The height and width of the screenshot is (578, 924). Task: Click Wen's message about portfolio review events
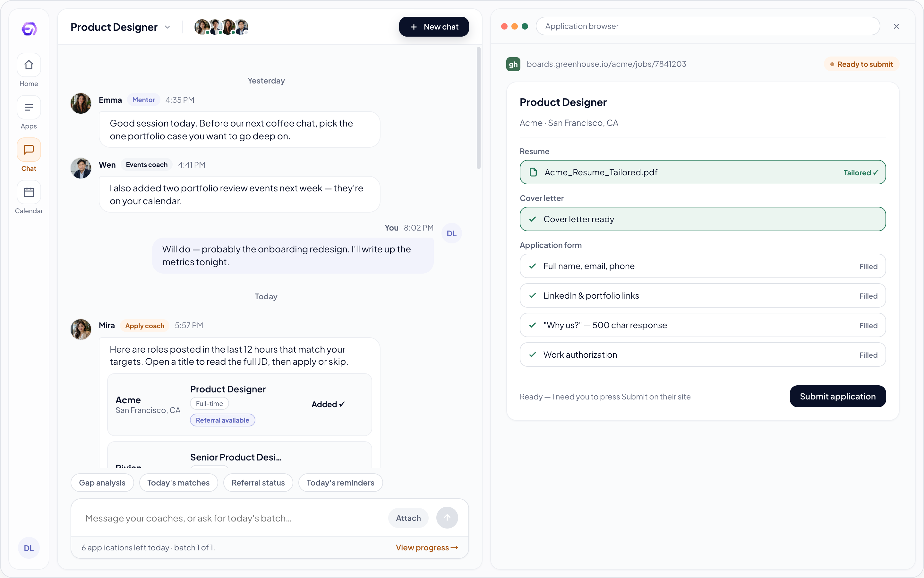click(x=239, y=195)
